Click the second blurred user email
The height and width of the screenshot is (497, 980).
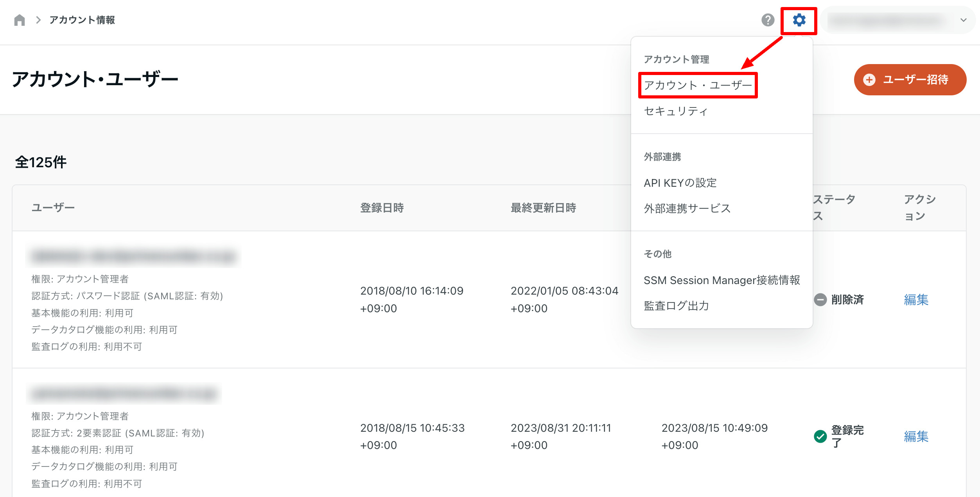click(124, 393)
